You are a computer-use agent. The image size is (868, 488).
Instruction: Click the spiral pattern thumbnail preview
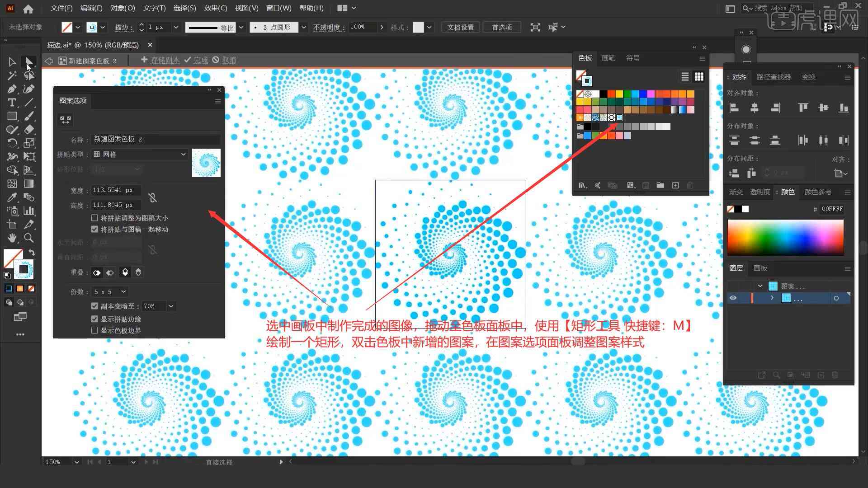pyautogui.click(x=205, y=163)
